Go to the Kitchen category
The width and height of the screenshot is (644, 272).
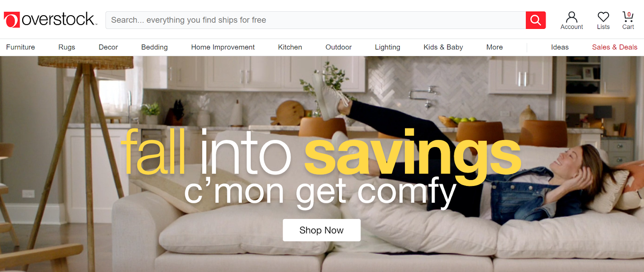(290, 47)
